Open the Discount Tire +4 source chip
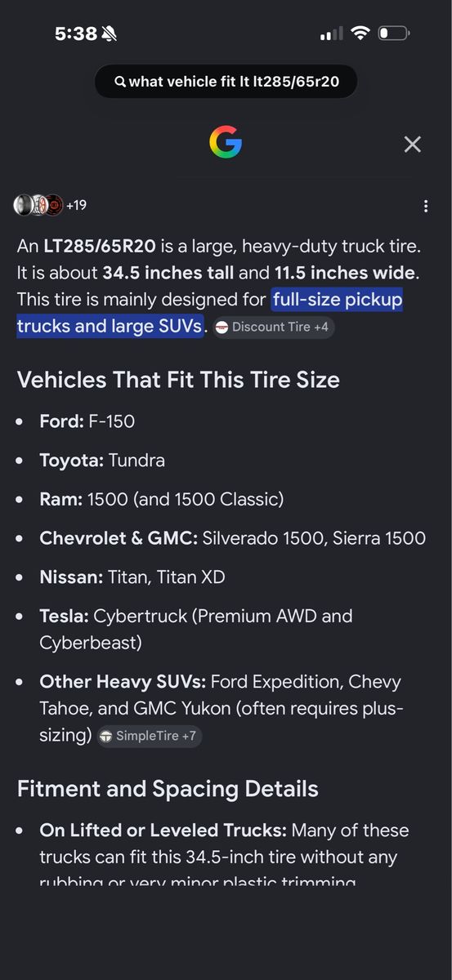The width and height of the screenshot is (452, 980). 274,327
